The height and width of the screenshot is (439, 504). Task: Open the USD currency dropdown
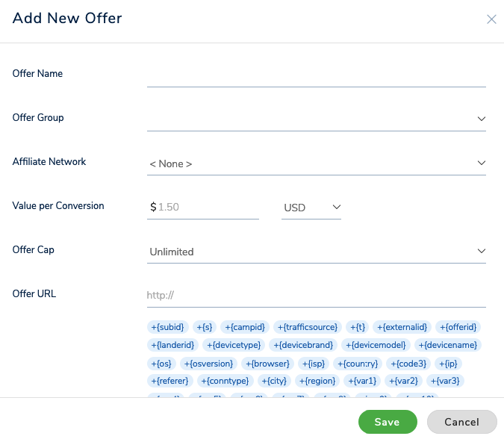coord(311,208)
